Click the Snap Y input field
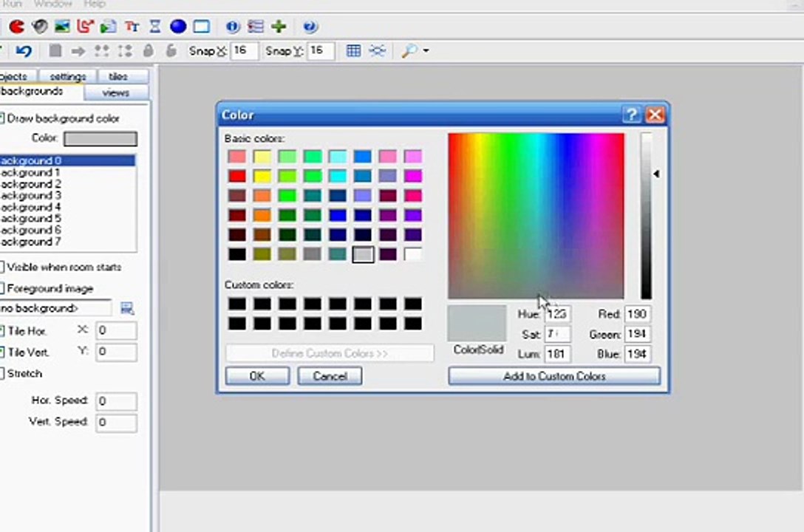This screenshot has height=532, width=804. pos(321,51)
